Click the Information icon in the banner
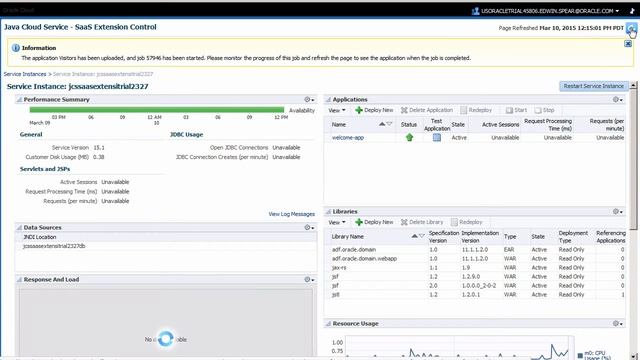640x360 pixels. 16,48
